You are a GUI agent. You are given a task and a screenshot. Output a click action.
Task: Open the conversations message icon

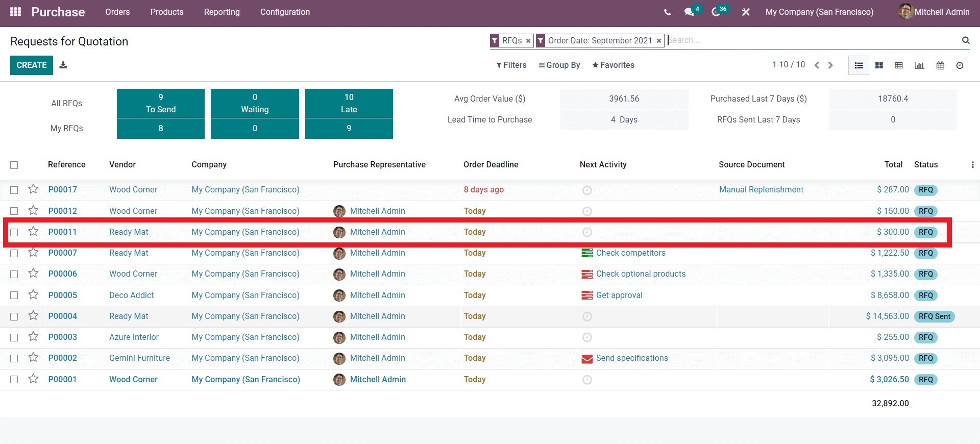click(x=689, y=12)
